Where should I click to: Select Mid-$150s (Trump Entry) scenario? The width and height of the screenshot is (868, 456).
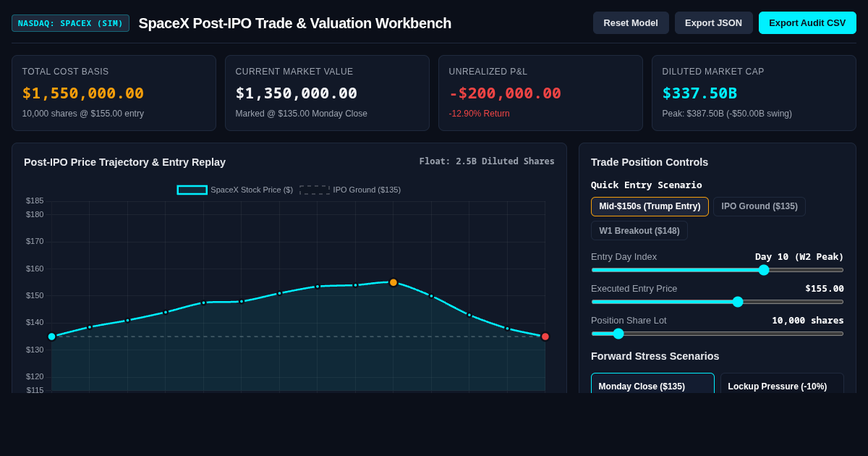pos(650,206)
